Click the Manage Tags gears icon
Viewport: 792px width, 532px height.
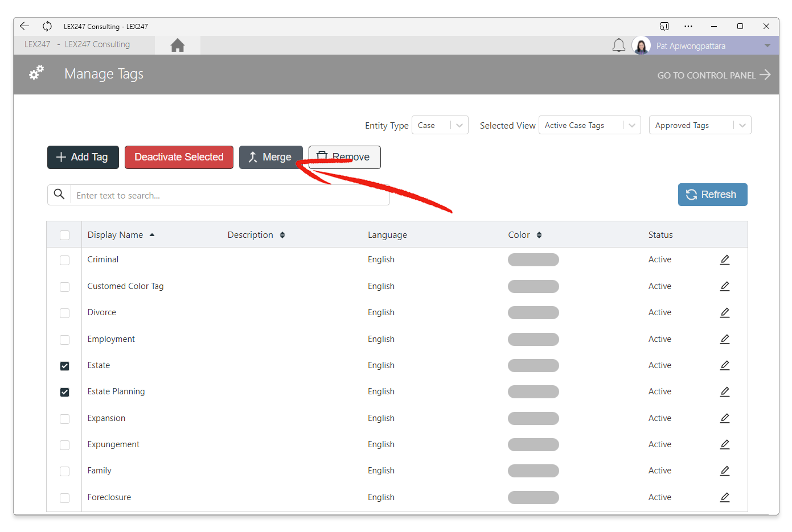(x=36, y=73)
